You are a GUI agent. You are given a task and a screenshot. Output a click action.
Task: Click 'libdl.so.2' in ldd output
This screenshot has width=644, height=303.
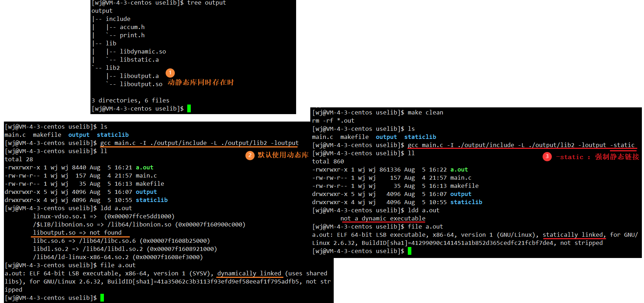(x=51, y=249)
